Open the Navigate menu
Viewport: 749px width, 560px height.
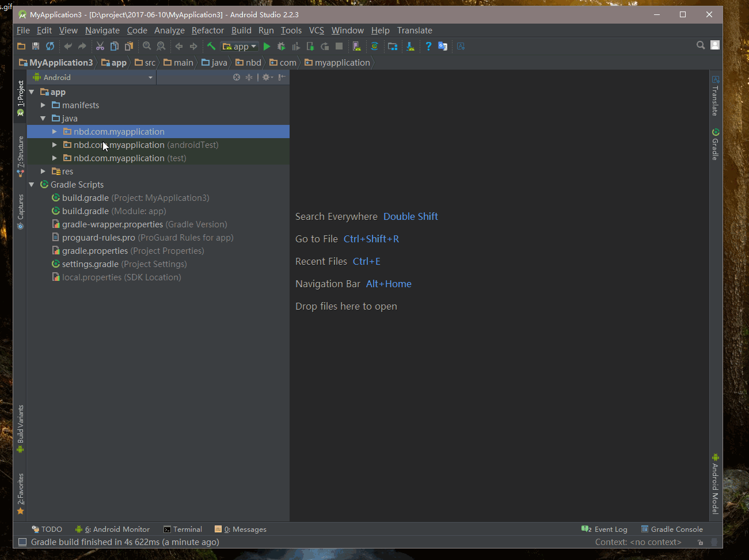[102, 31]
